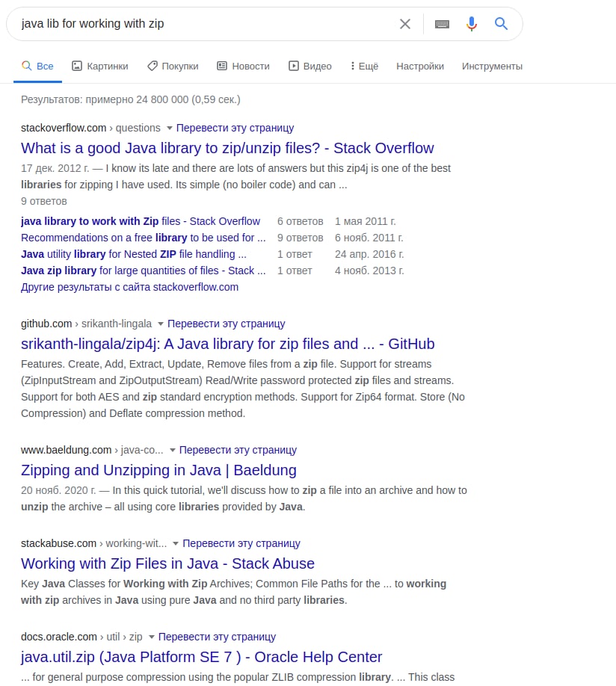Translate the stackabuse.com result page
This screenshot has height=686, width=616.
tap(241, 543)
